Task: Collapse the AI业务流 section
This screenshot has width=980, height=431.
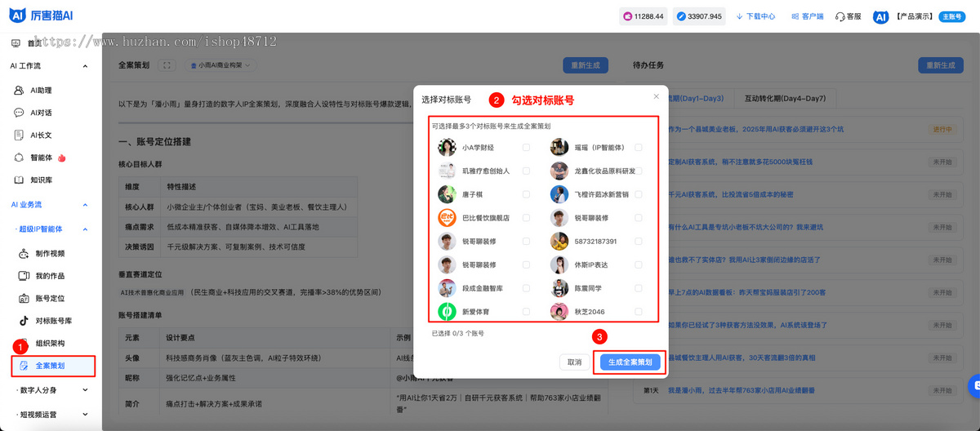Action: [85, 205]
